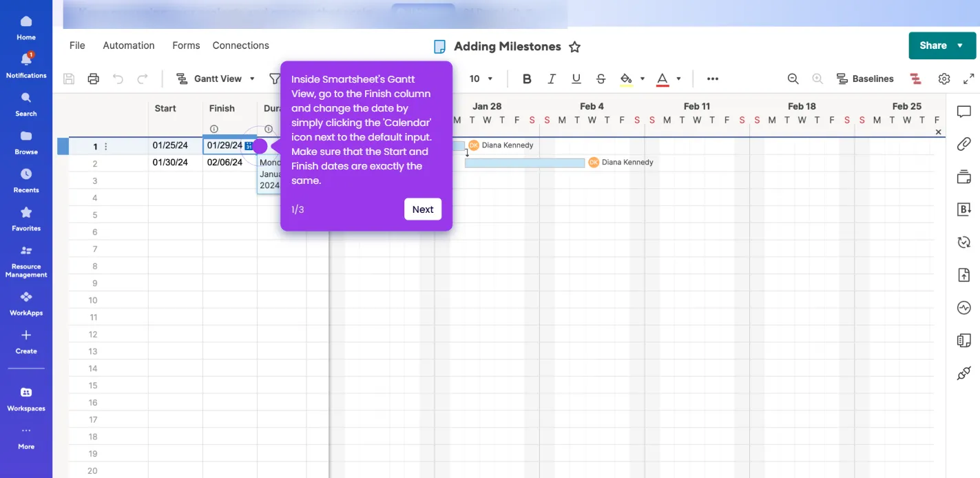Image resolution: width=980 pixels, height=478 pixels.
Task: Open Workspaces in the sidebar
Action: (x=26, y=399)
